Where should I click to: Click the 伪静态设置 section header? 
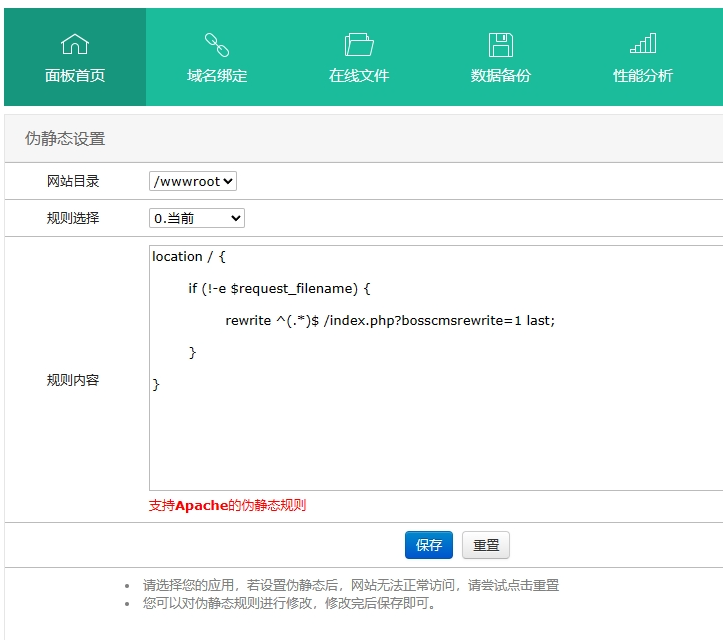tap(65, 139)
